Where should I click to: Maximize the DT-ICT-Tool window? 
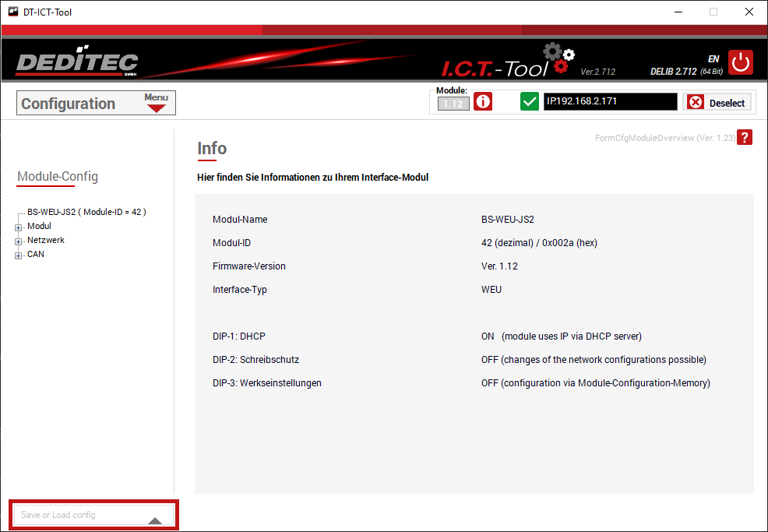713,12
